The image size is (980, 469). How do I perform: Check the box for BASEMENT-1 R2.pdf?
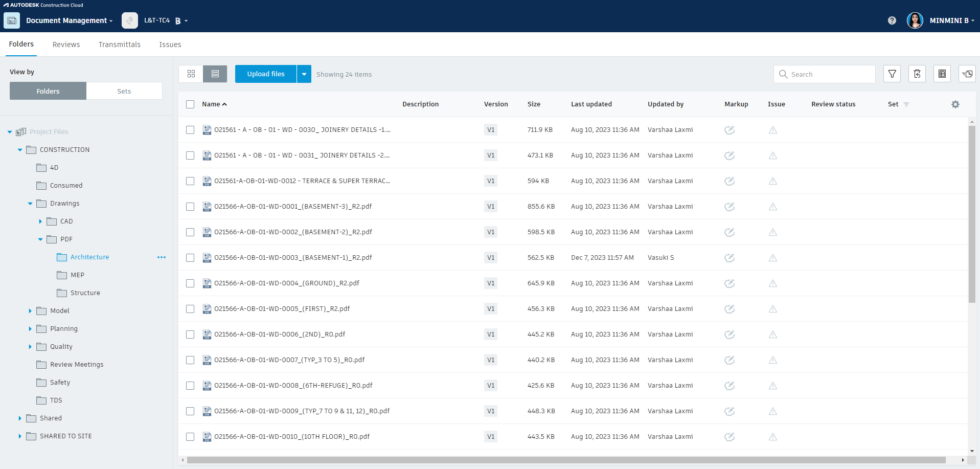coord(190,258)
